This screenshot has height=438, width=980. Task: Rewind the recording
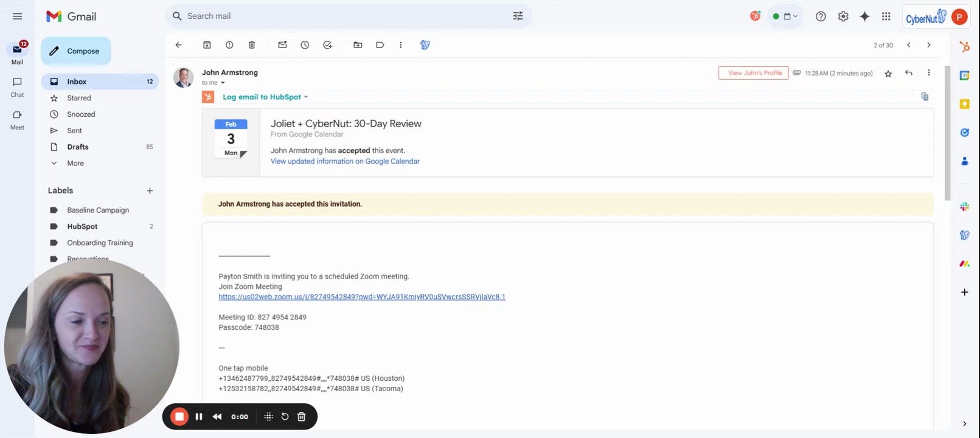pos(217,417)
